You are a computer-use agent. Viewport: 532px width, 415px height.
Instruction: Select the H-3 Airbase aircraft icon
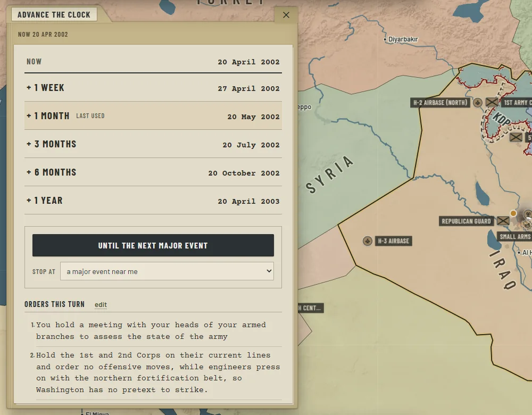point(368,241)
